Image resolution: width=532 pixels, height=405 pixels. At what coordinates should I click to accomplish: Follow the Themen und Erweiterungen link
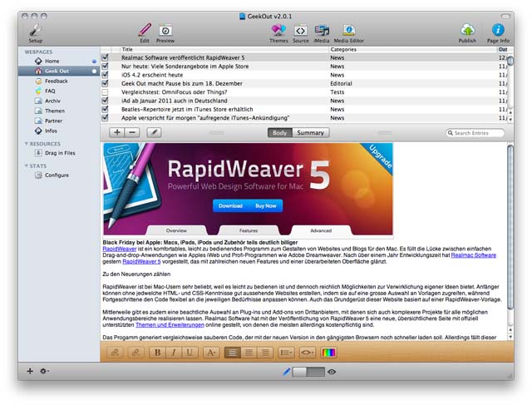point(170,325)
